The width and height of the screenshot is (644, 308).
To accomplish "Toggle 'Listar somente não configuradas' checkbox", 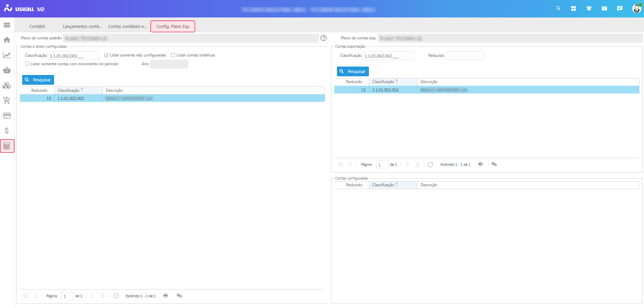I will [x=106, y=55].
